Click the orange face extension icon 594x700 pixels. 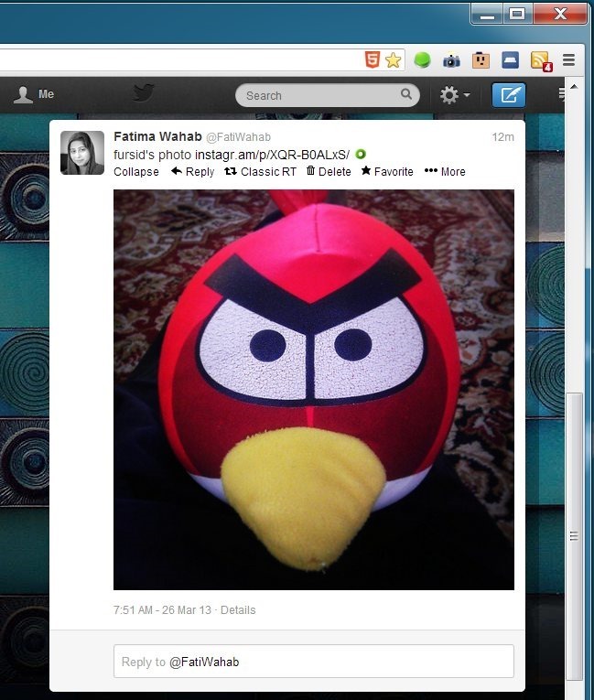481,59
